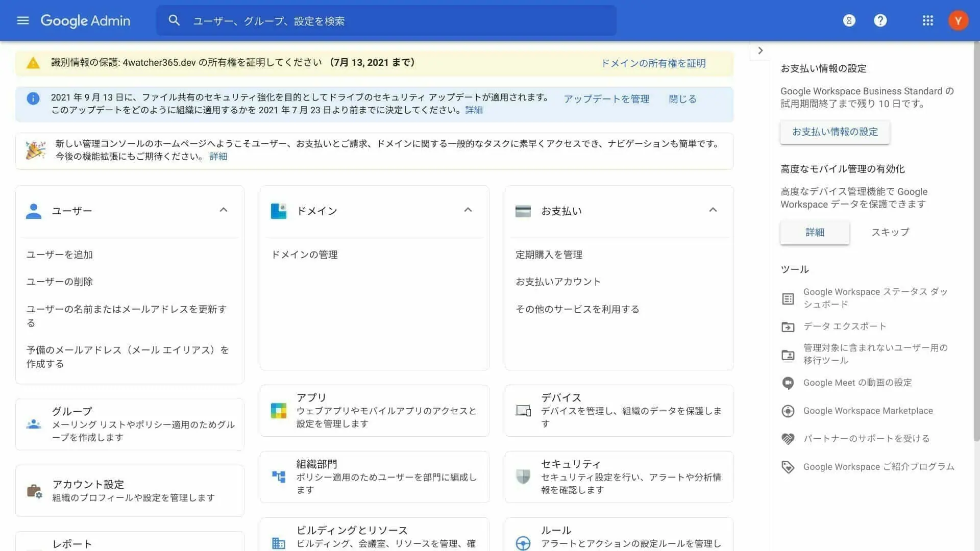Select ユーザーの名前またはメールアドレスを更新する
The width and height of the screenshot is (980, 551).
(x=127, y=316)
